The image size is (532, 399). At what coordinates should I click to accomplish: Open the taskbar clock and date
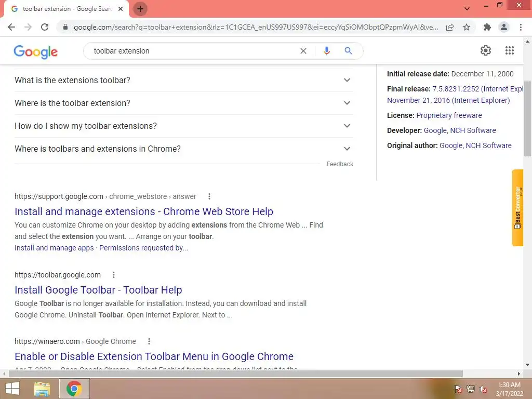click(509, 389)
